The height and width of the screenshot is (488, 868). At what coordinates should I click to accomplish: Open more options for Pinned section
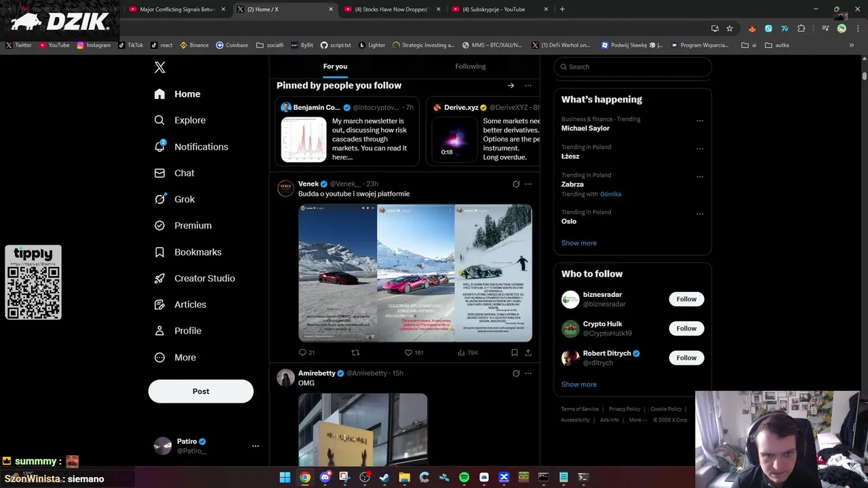528,85
